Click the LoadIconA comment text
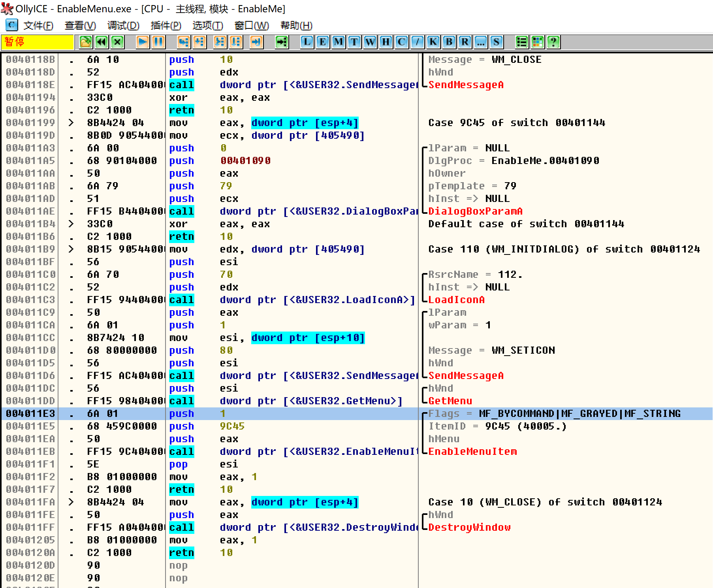Image resolution: width=713 pixels, height=588 pixels. 457,300
